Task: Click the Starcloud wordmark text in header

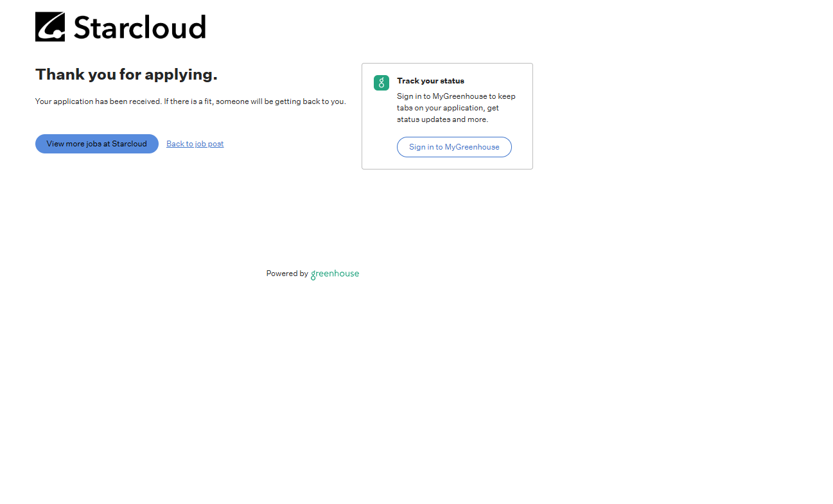Action: point(139,28)
